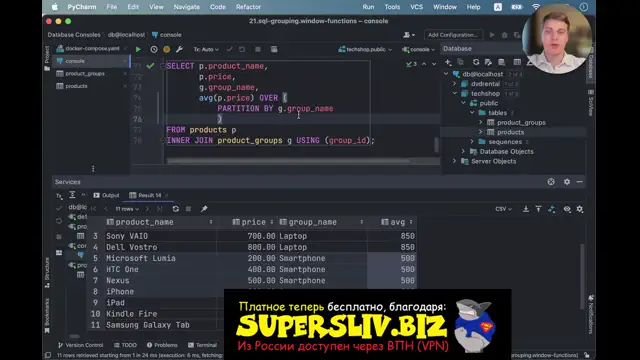Viewport: 640px width, 360px height.
Task: Click the db@localhost breadcrumb
Action: tap(126, 35)
